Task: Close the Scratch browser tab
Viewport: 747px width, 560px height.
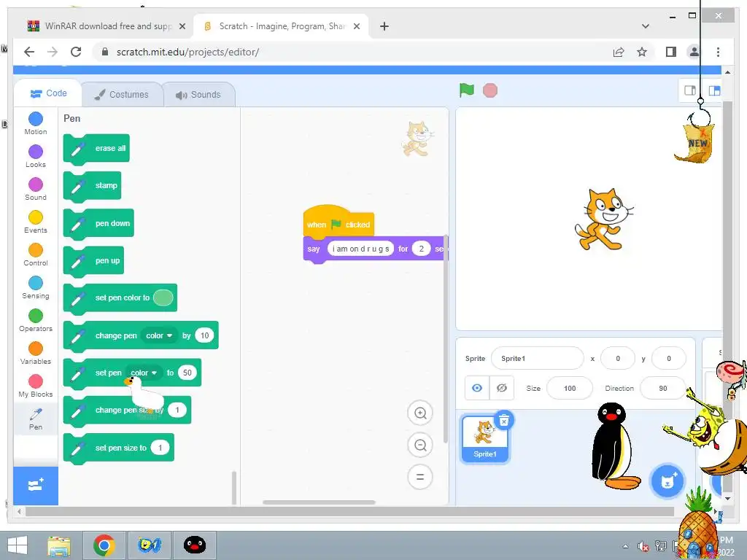Action: 356,26
